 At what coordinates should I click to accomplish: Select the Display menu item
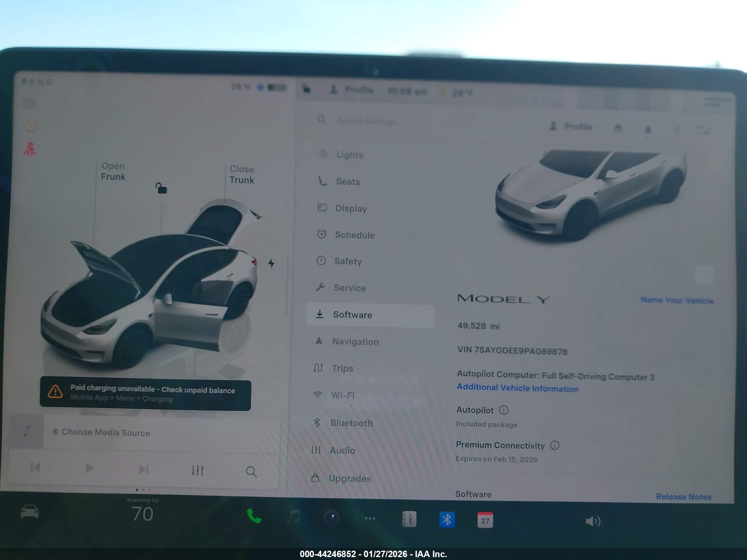point(342,208)
